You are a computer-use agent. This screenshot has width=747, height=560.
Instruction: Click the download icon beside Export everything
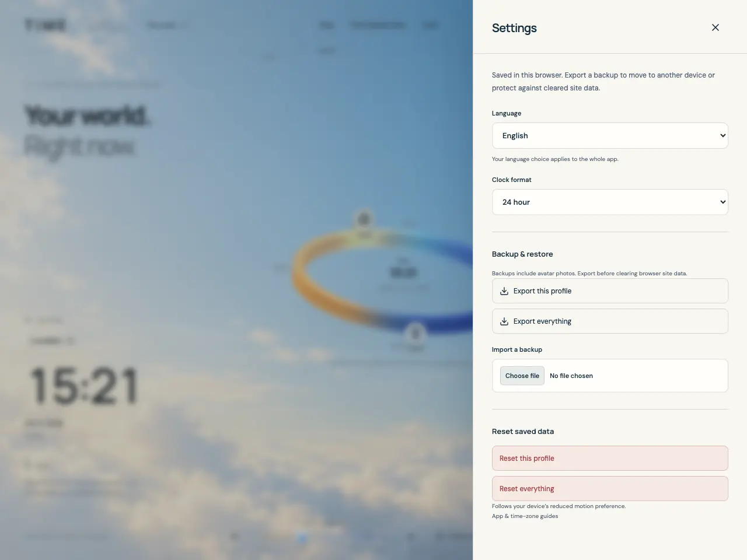pyautogui.click(x=504, y=321)
